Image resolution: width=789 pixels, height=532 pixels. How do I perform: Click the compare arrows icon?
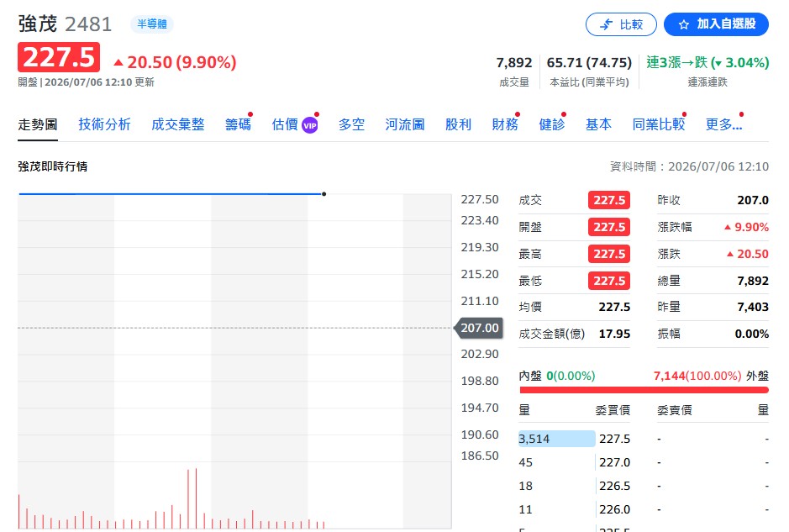pyautogui.click(x=607, y=24)
